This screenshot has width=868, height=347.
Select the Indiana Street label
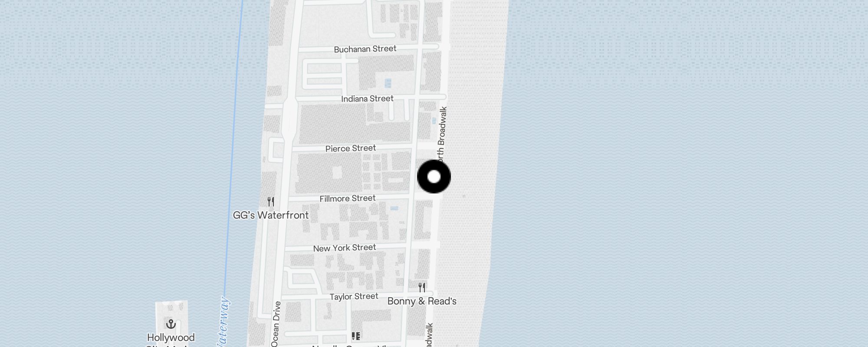367,99
